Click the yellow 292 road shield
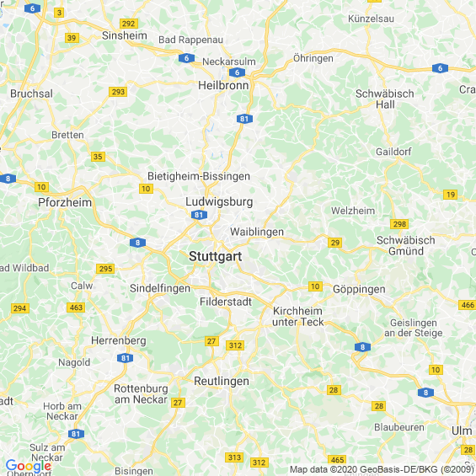 point(129,24)
